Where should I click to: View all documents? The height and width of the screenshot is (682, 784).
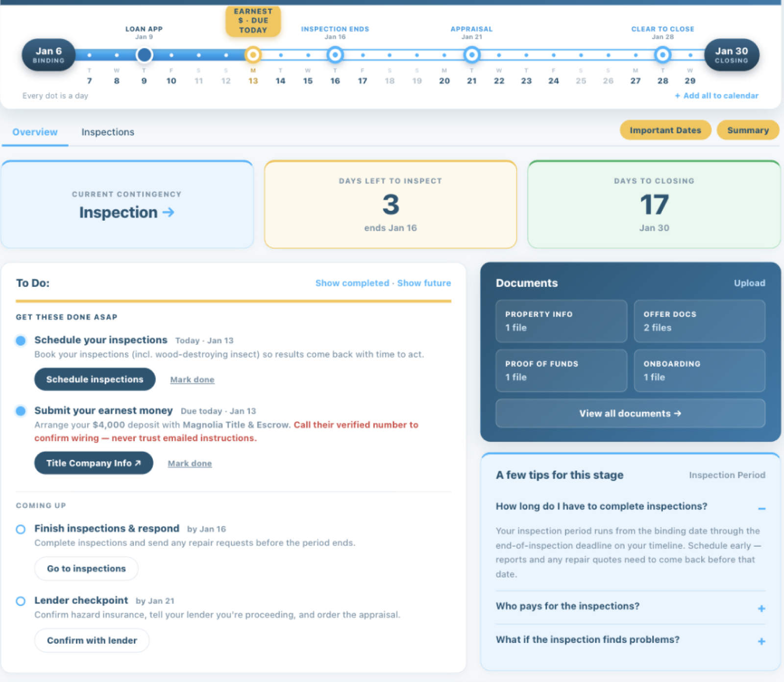point(630,413)
